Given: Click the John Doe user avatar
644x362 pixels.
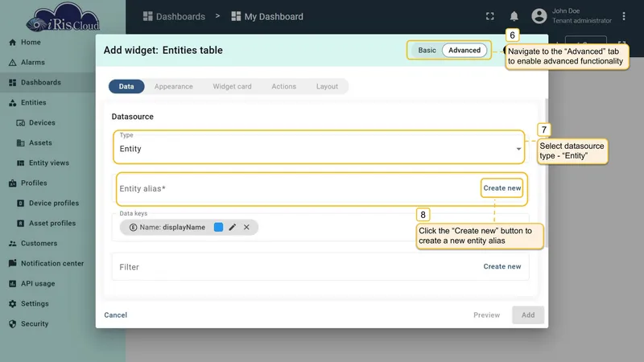Looking at the screenshot, I should click(539, 16).
